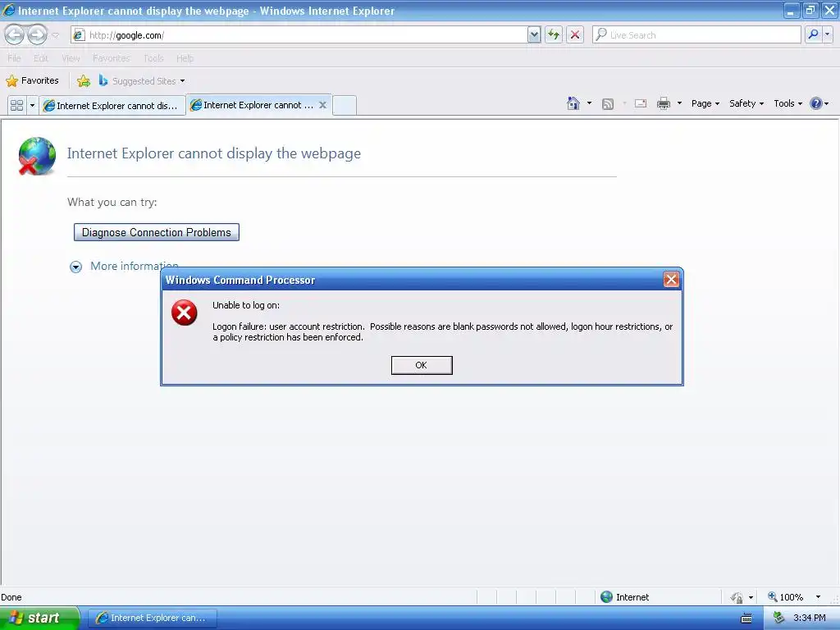Open the zoom level dropdown arrow
The width and height of the screenshot is (840, 630).
pos(818,597)
